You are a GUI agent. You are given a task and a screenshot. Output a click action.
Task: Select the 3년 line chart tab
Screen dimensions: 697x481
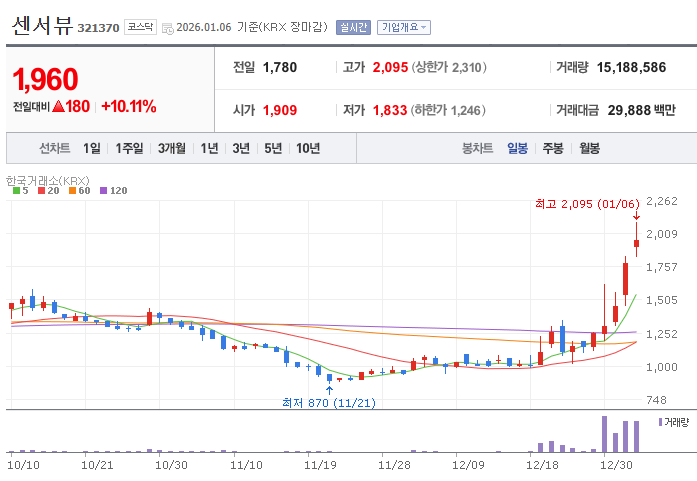pos(241,148)
